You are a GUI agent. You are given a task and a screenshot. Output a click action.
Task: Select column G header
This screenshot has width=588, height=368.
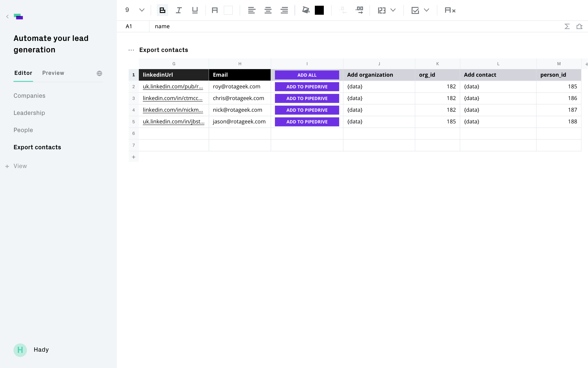[174, 64]
